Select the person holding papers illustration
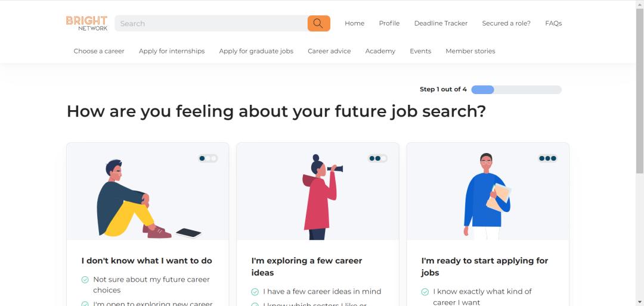This screenshot has height=306, width=644. pyautogui.click(x=486, y=196)
